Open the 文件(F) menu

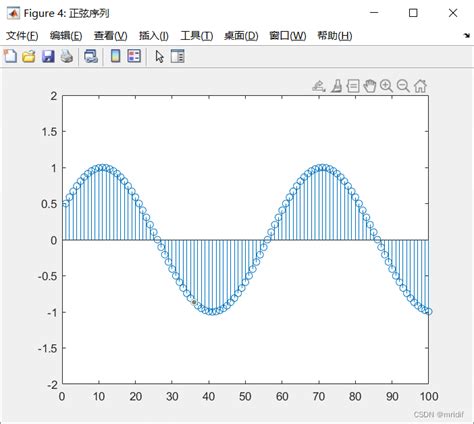(22, 35)
